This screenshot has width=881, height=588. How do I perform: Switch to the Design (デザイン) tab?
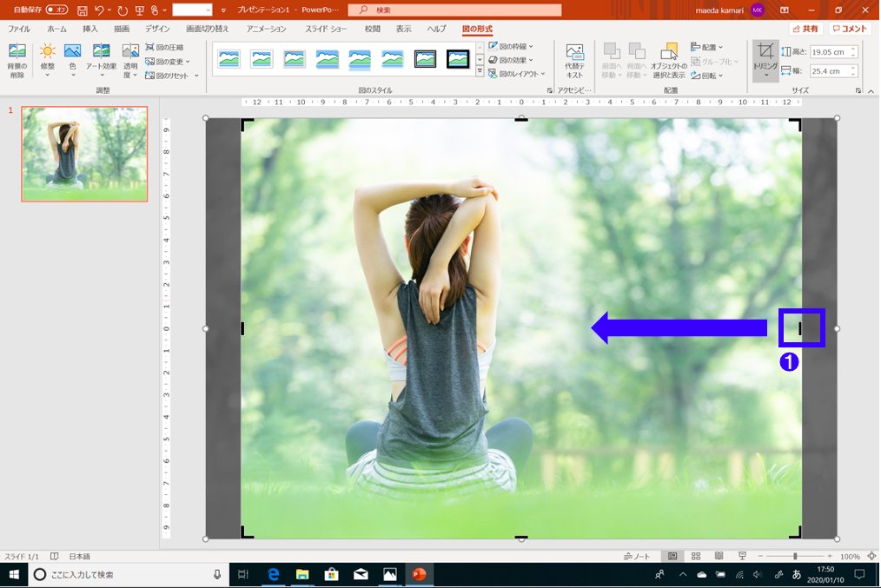(157, 29)
